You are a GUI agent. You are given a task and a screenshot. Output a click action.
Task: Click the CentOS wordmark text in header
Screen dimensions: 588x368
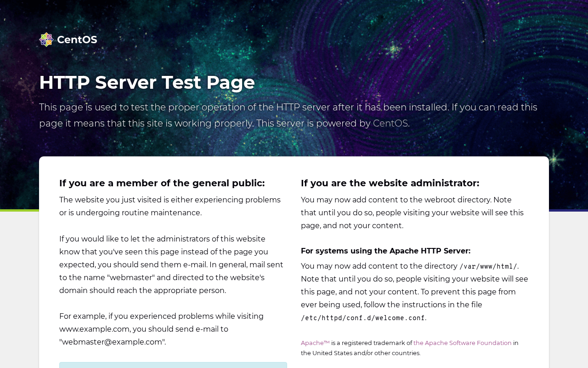tap(77, 40)
